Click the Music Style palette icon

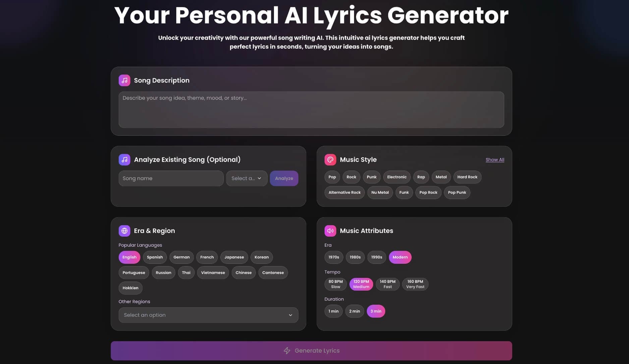click(x=330, y=160)
